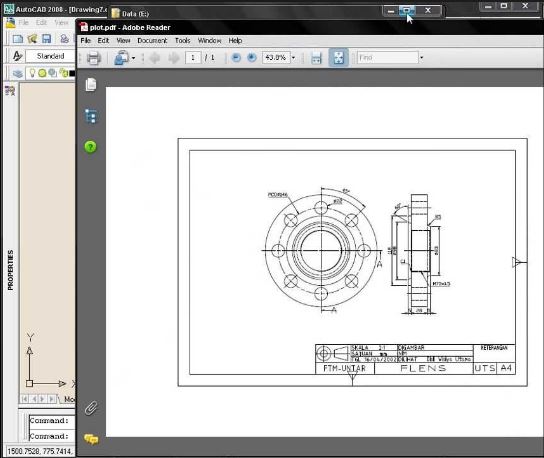Open the Tools menu in Adobe Reader
Image resolution: width=544 pixels, height=458 pixels.
click(x=182, y=41)
